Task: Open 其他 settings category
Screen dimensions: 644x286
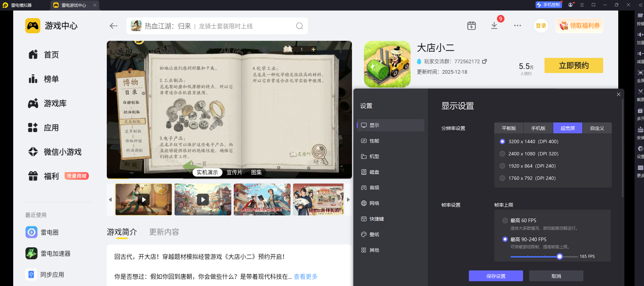Action: pyautogui.click(x=391, y=250)
